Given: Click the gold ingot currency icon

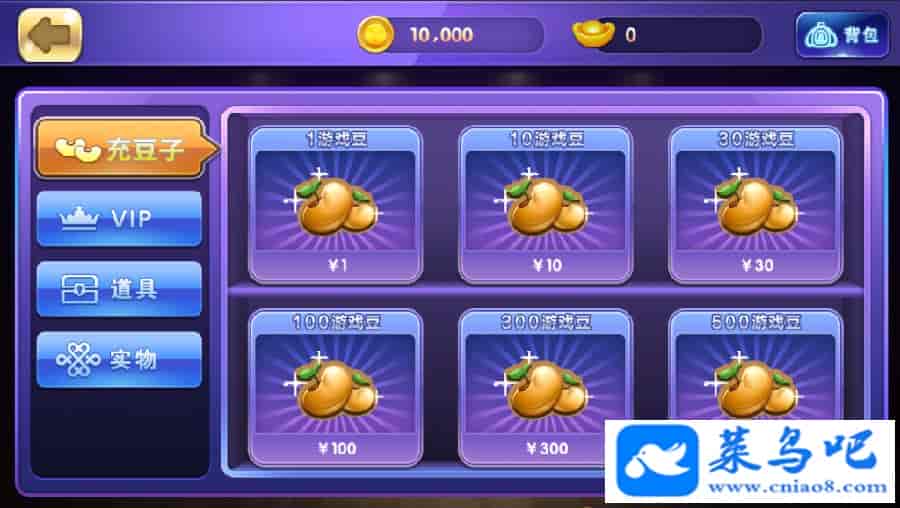Looking at the screenshot, I should click(593, 34).
